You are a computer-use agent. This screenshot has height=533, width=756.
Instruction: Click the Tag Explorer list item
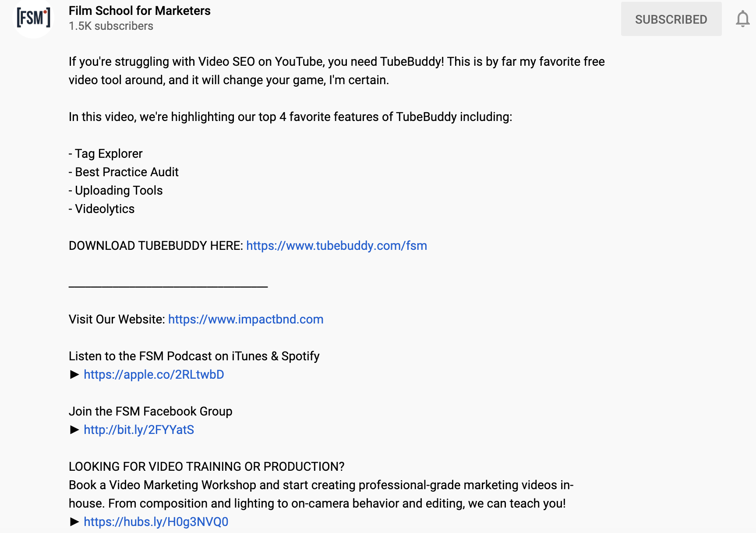click(106, 153)
